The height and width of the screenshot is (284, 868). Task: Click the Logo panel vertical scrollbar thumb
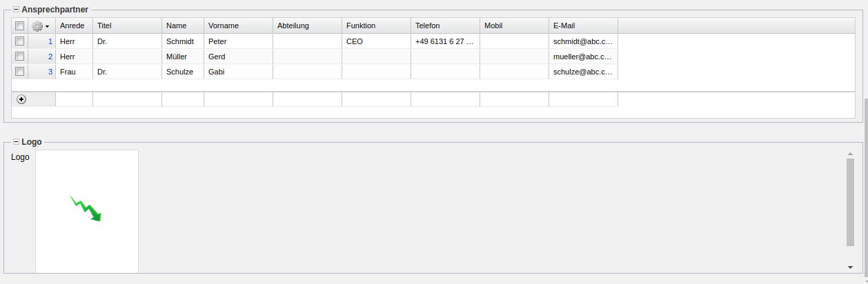click(850, 201)
